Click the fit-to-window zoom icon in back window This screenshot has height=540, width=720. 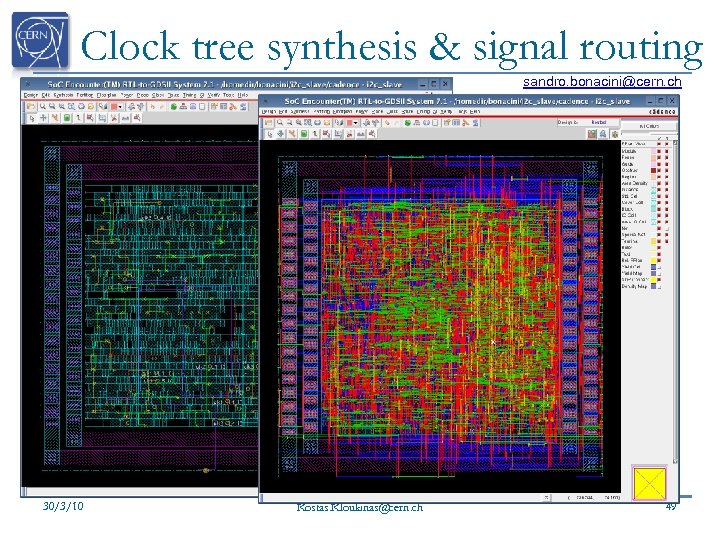[x=71, y=106]
